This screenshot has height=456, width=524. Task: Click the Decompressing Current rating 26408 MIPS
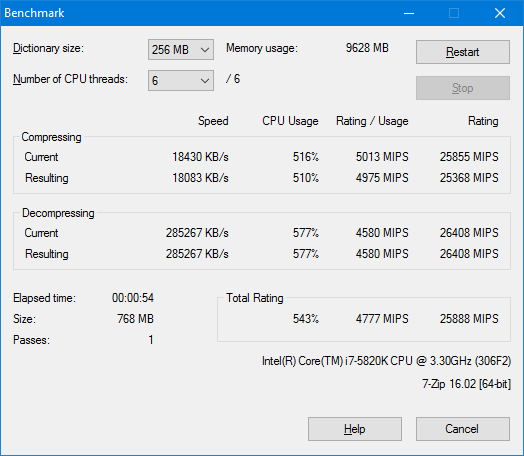tap(469, 233)
